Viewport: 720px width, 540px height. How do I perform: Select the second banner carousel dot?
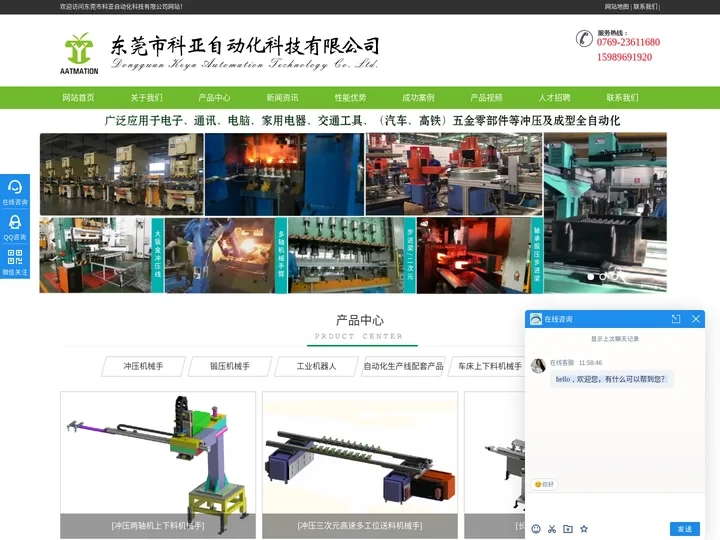[603, 276]
